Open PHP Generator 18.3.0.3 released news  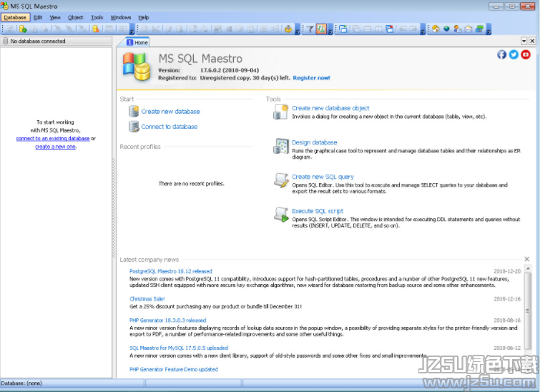click(167, 320)
